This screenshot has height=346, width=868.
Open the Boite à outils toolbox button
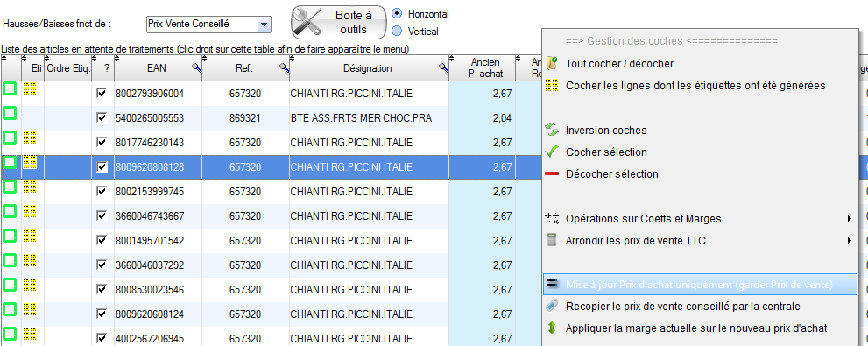tap(338, 22)
